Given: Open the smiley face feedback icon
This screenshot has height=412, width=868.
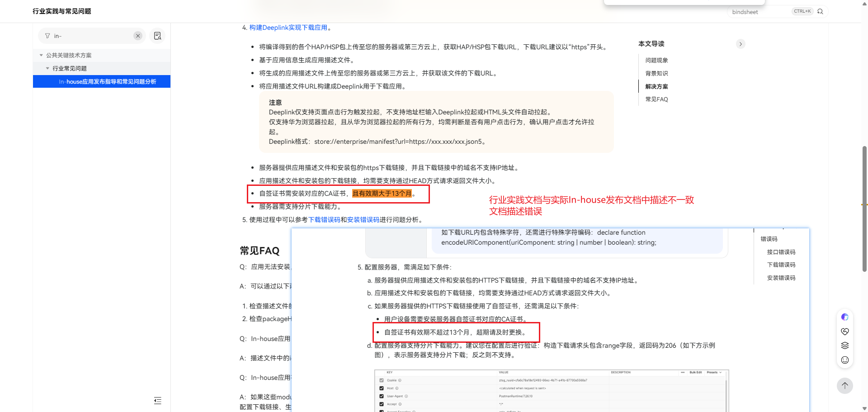Looking at the screenshot, I should [844, 360].
